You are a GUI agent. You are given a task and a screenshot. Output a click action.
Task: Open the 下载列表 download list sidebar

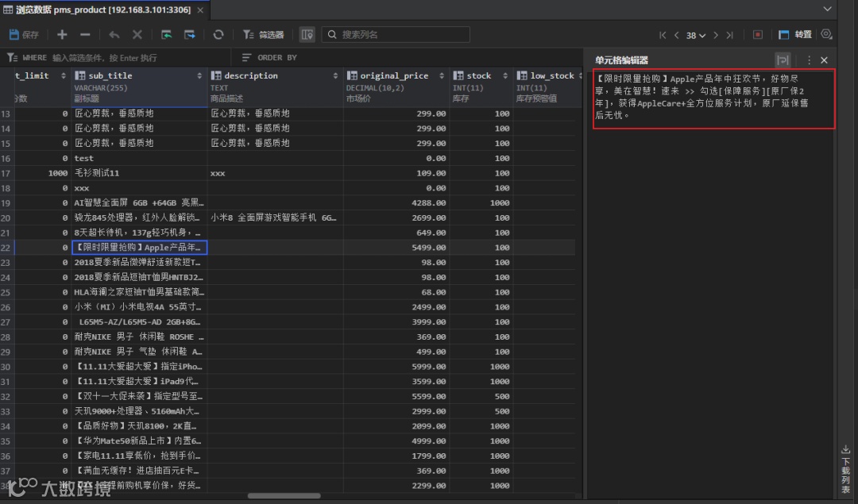click(x=845, y=471)
